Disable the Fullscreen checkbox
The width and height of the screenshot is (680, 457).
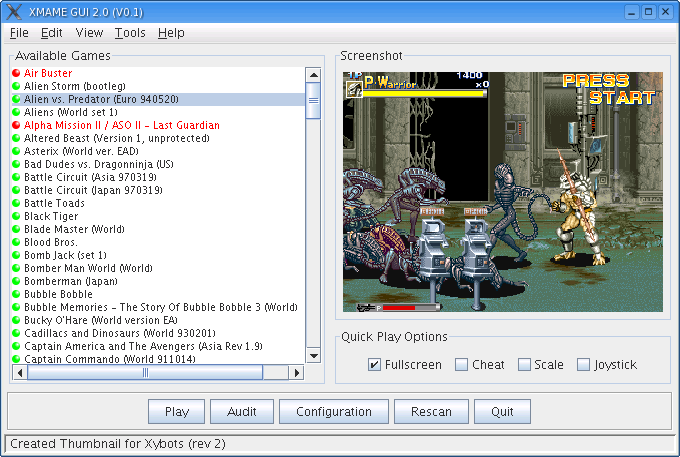pyautogui.click(x=374, y=365)
